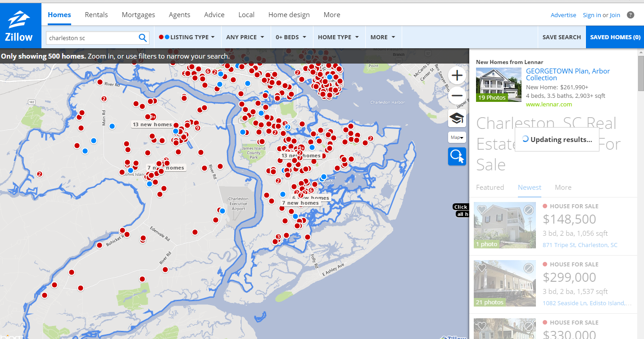Viewport: 644px width, 339px height.
Task: Open the Any Price dropdown
Action: [x=245, y=37]
